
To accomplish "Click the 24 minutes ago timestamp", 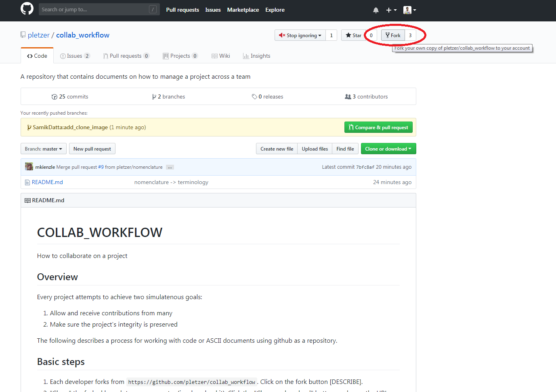I will click(392, 182).
